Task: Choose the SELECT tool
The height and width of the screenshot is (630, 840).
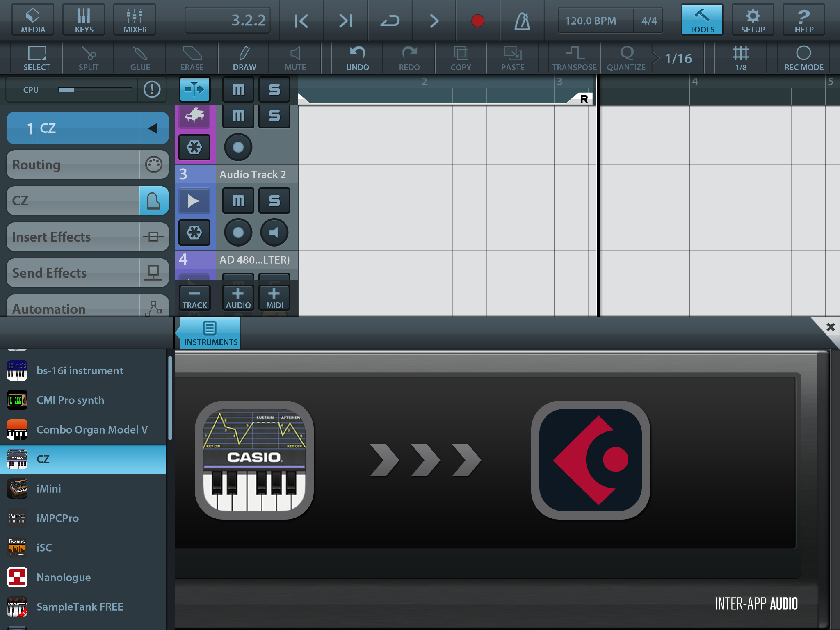Action: 37,58
